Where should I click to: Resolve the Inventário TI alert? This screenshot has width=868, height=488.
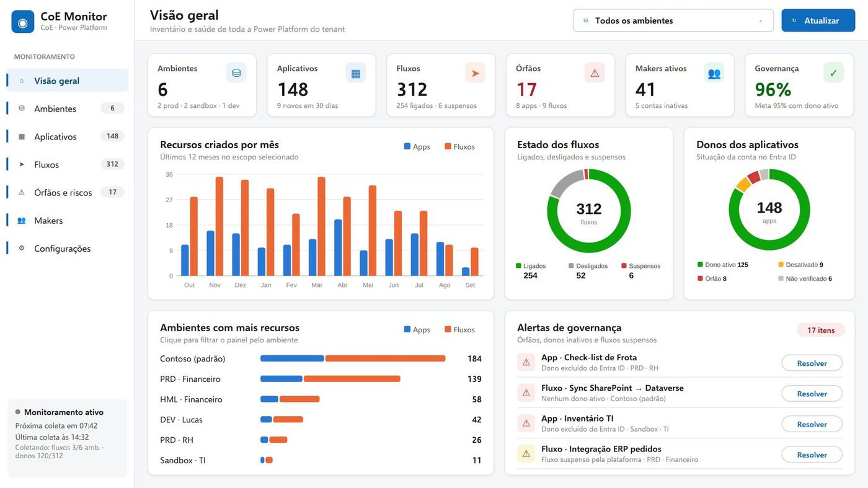point(812,424)
